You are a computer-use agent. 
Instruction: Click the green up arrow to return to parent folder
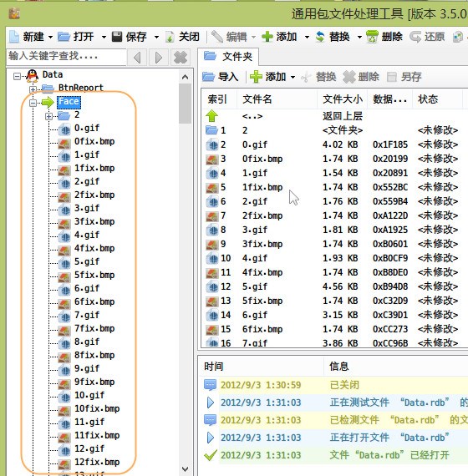click(211, 116)
